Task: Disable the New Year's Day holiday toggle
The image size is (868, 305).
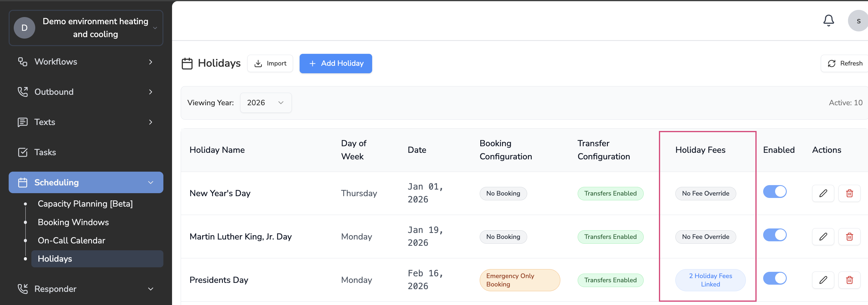Action: pyautogui.click(x=774, y=192)
